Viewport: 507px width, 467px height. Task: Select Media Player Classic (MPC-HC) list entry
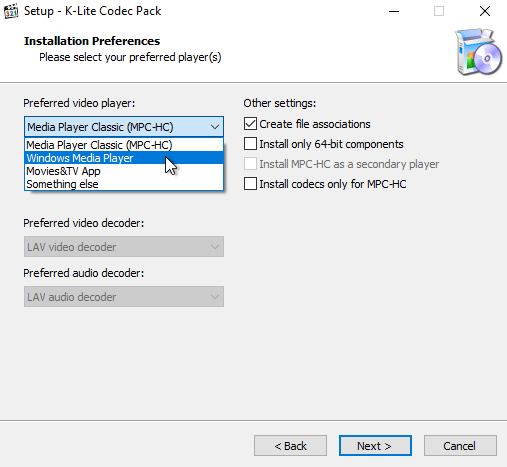click(x=124, y=145)
